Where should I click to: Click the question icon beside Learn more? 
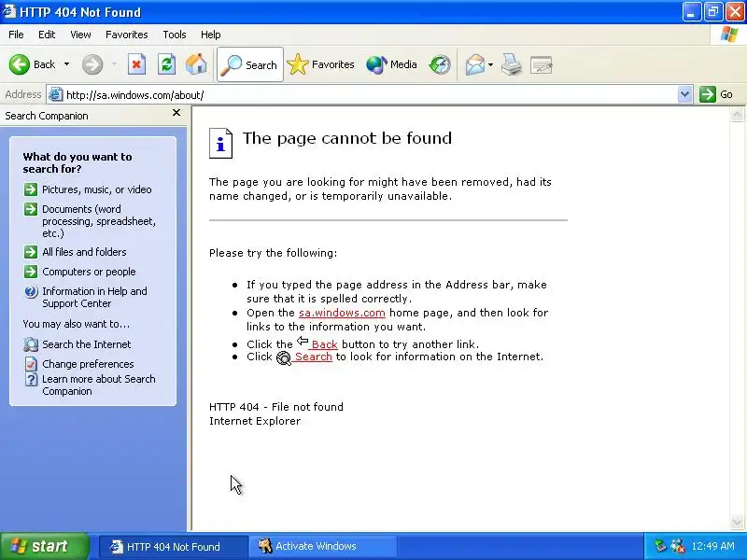(x=31, y=380)
